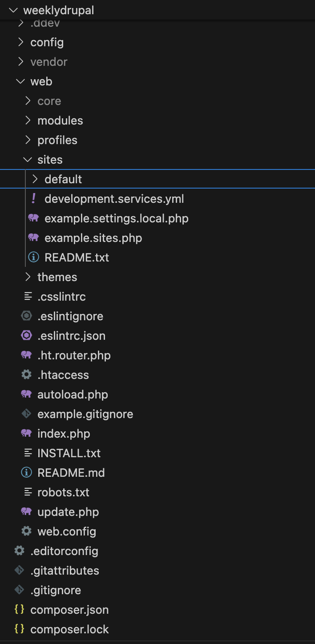Screen dimensions: 315x644
Task: Open the index.php file
Action: (64, 434)
